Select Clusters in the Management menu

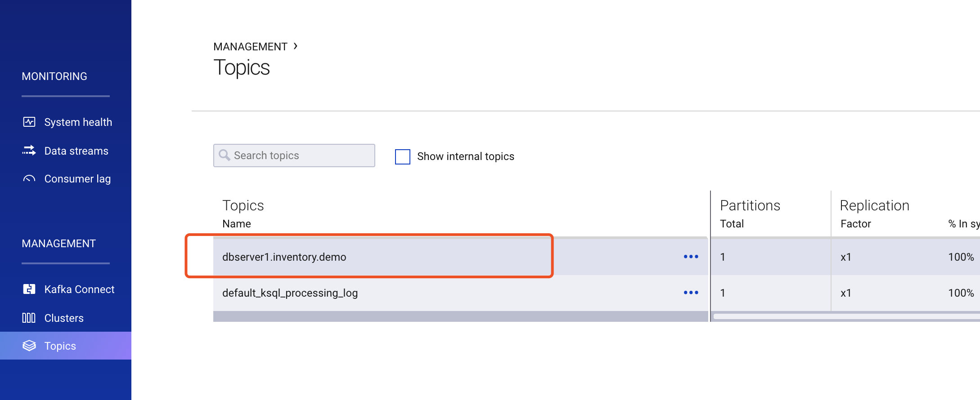[x=64, y=318]
